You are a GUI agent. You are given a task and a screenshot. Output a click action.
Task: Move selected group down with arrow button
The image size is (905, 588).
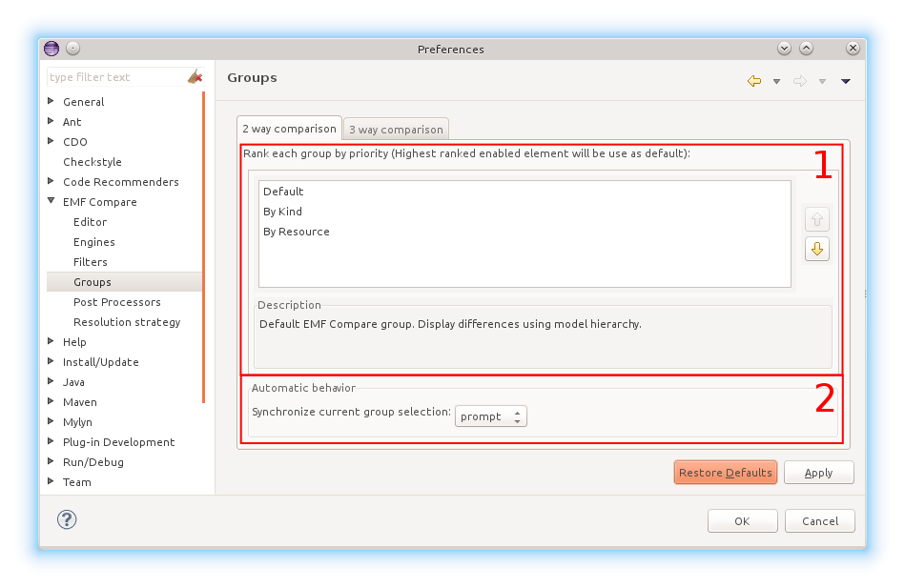click(x=817, y=249)
